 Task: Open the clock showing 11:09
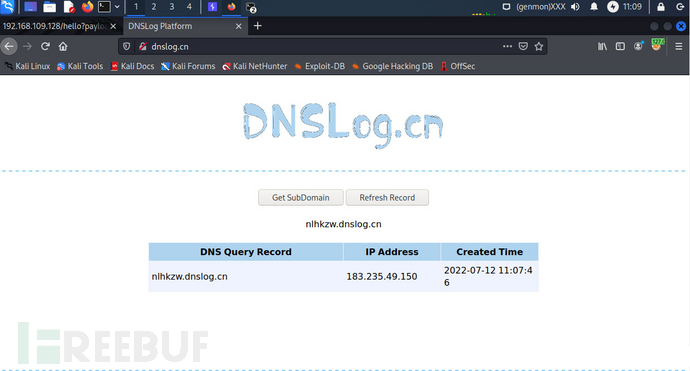tap(632, 7)
